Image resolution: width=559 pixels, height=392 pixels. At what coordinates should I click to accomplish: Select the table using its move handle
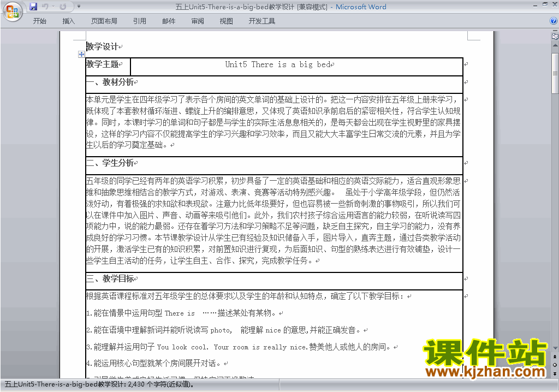pyautogui.click(x=82, y=54)
